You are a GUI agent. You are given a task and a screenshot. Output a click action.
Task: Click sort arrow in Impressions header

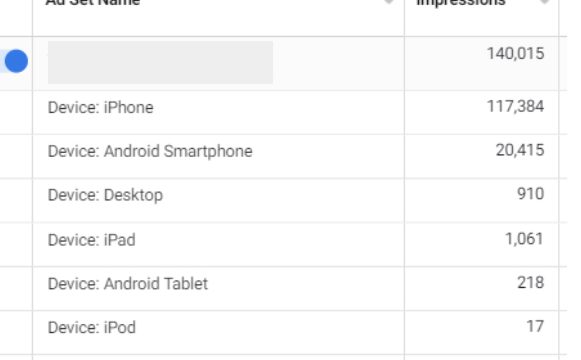(x=544, y=2)
